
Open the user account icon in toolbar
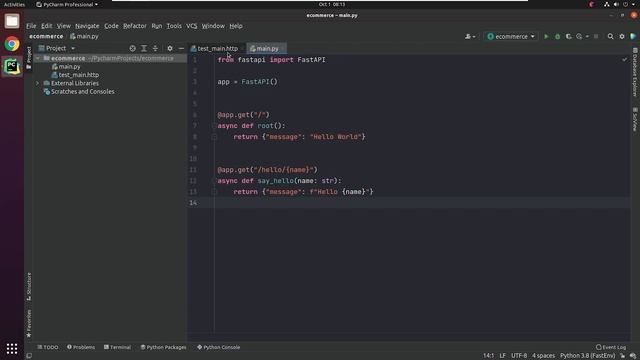[470, 36]
